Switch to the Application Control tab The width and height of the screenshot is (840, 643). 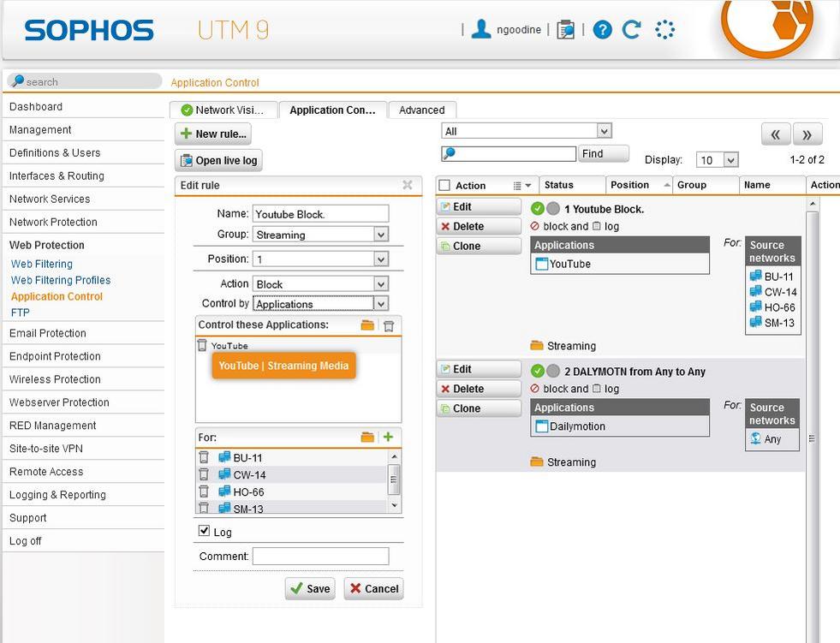[333, 110]
